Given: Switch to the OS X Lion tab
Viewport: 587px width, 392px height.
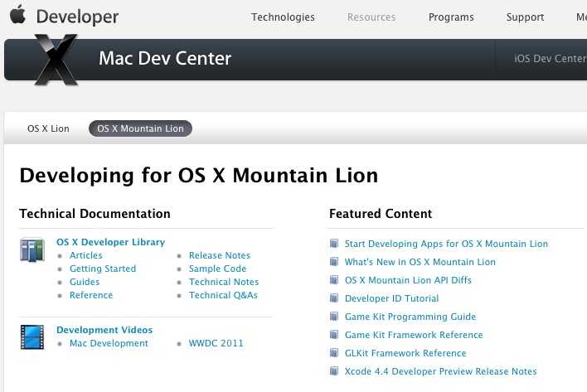Looking at the screenshot, I should pos(49,128).
